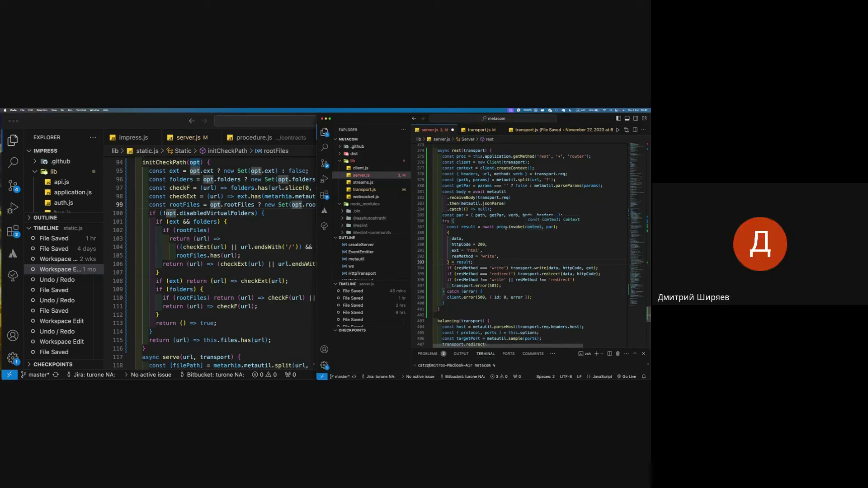Toggle secondary sidebar layout in metacom window
The width and height of the screenshot is (868, 488).
pyautogui.click(x=636, y=118)
